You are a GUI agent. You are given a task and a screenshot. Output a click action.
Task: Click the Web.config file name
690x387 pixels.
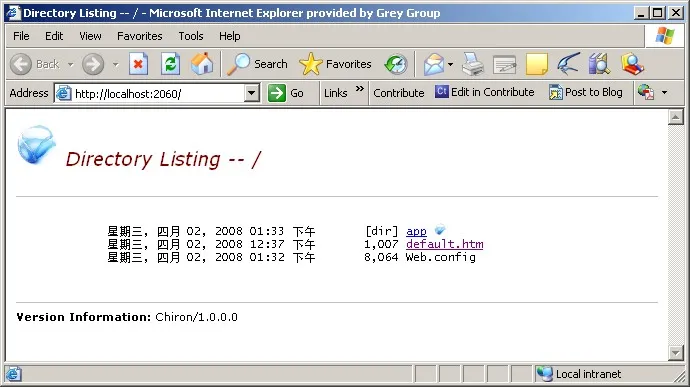pos(440,257)
